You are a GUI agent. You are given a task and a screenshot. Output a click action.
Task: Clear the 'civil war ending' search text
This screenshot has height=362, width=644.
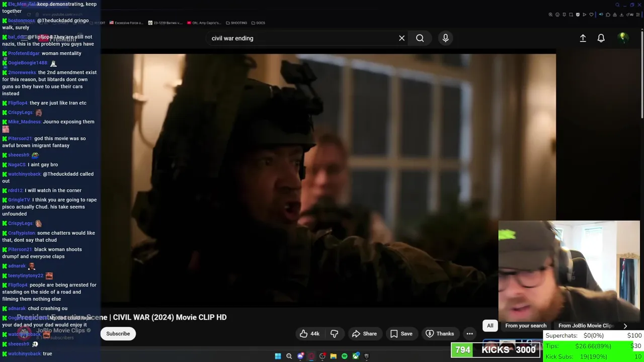(x=401, y=38)
